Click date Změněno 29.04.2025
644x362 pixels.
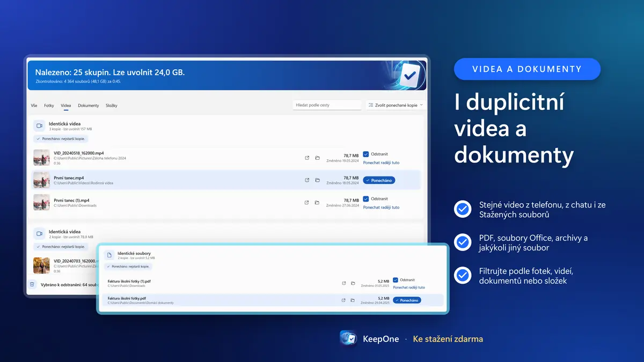pyautogui.click(x=375, y=302)
